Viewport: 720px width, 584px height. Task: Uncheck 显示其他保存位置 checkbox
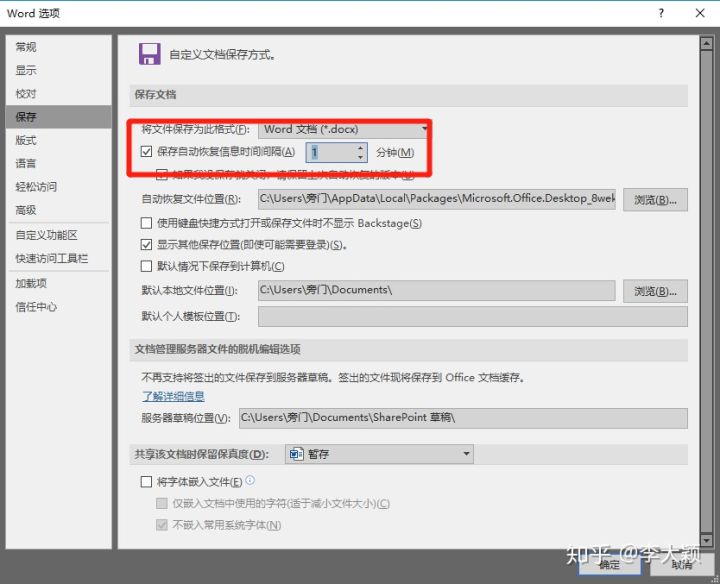146,244
